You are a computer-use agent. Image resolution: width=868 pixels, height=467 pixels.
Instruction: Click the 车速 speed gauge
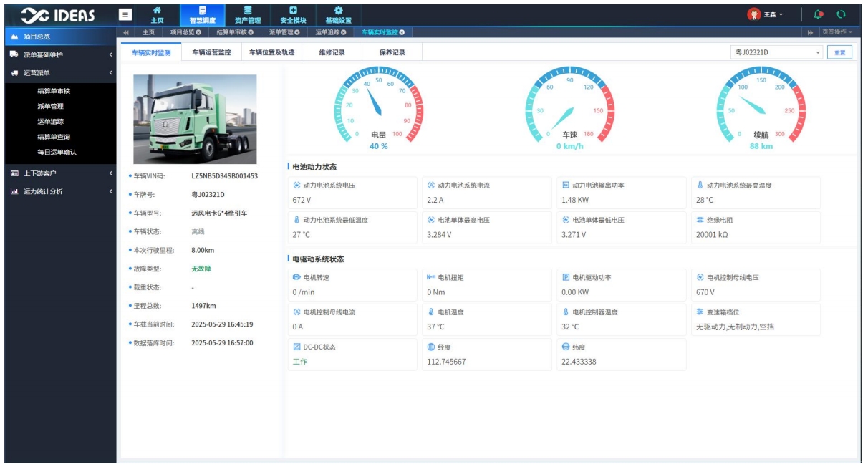pos(570,106)
